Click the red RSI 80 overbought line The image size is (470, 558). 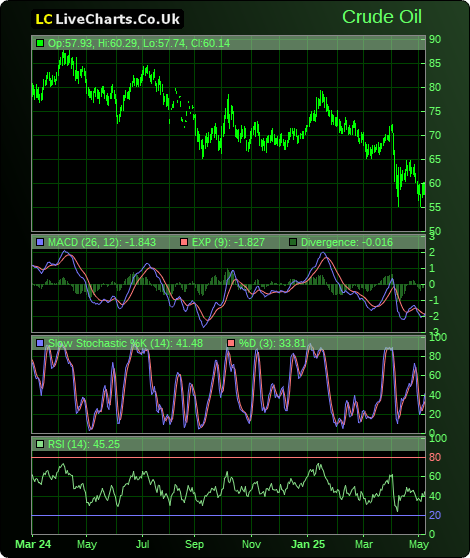click(x=228, y=457)
